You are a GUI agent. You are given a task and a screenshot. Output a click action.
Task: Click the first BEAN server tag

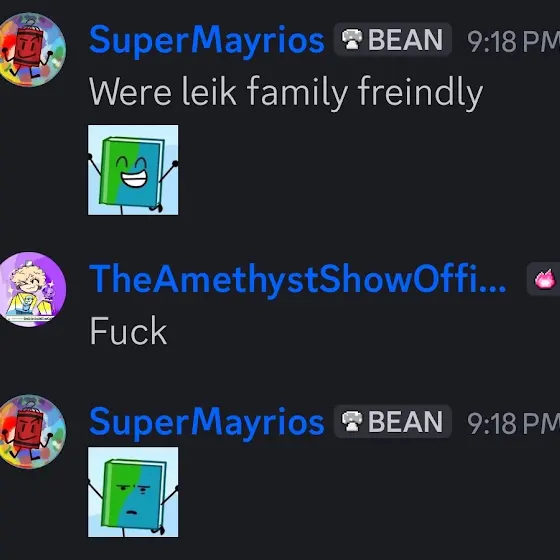[x=392, y=39]
